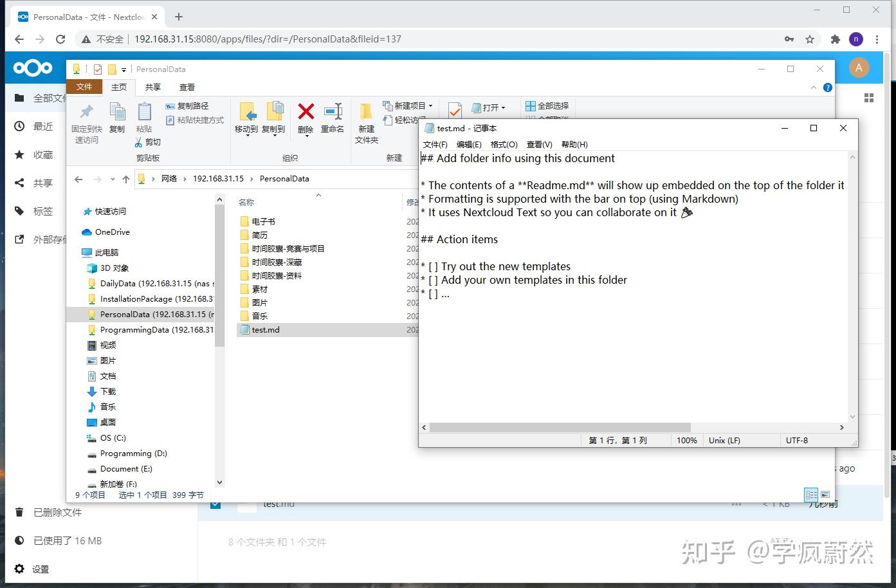This screenshot has height=588, width=896.
Task: Open the Quick Access toolbar customize dropdown
Action: (123, 69)
